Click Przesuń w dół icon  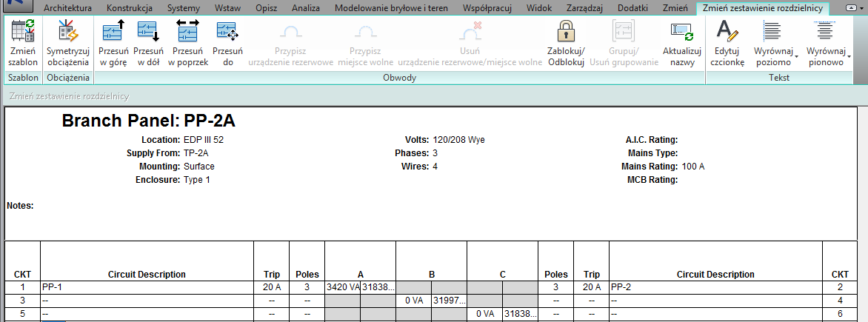tap(148, 31)
